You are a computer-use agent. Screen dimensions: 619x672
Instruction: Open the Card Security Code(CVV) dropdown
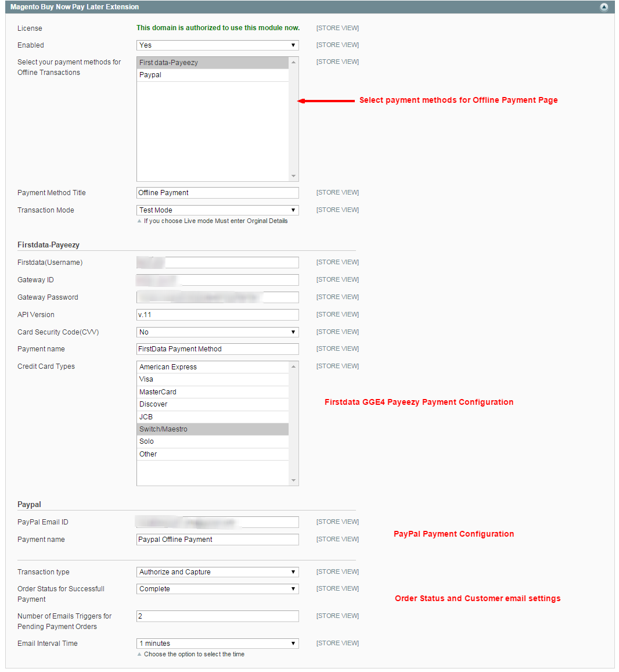[x=218, y=332]
